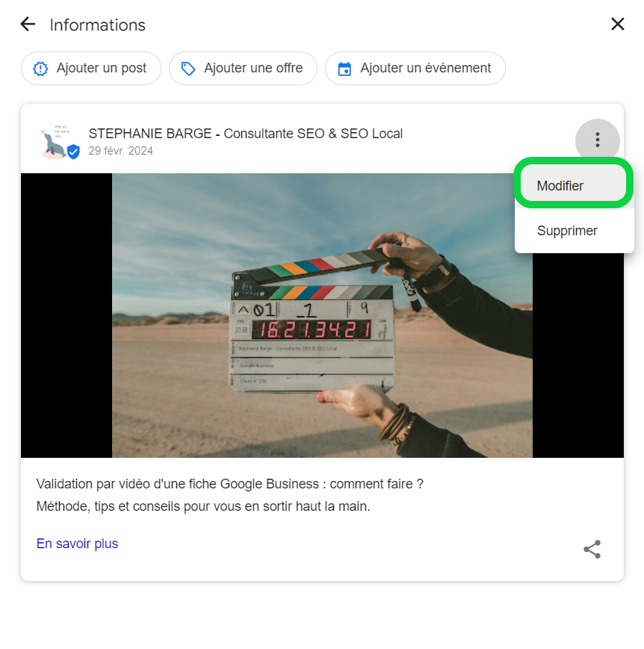This screenshot has width=644, height=649.
Task: Click the Ajouter un post button
Action: (x=91, y=68)
